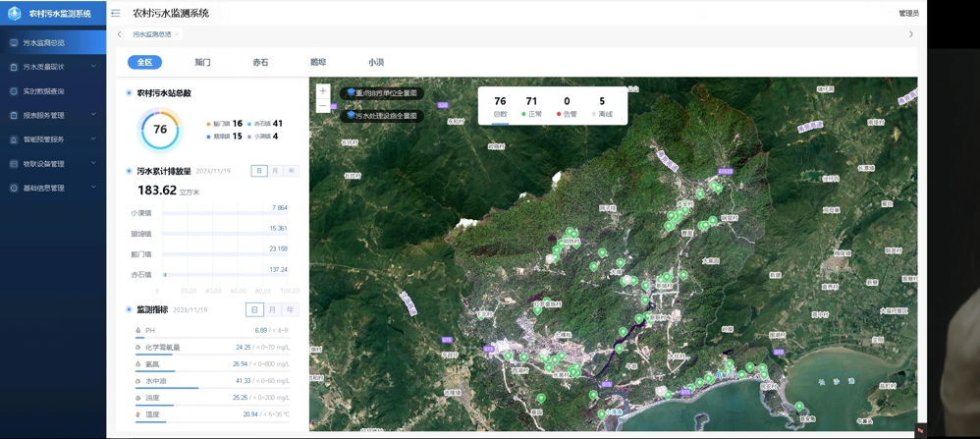Image resolution: width=980 pixels, height=439 pixels.
Task: Expand the 物联设备管理 chevron
Action: tap(93, 163)
